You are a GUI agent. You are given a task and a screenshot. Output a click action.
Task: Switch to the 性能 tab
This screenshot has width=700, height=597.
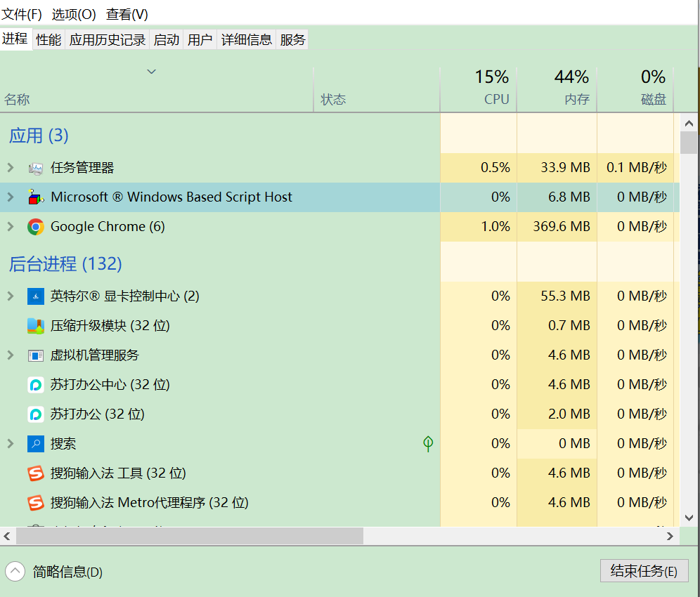[x=48, y=40]
